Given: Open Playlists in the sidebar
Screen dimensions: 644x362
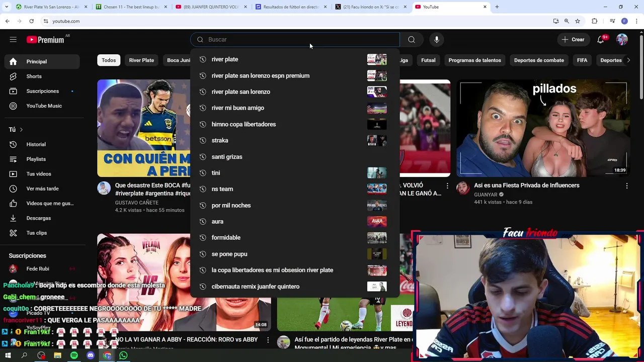Looking at the screenshot, I should tap(42, 159).
